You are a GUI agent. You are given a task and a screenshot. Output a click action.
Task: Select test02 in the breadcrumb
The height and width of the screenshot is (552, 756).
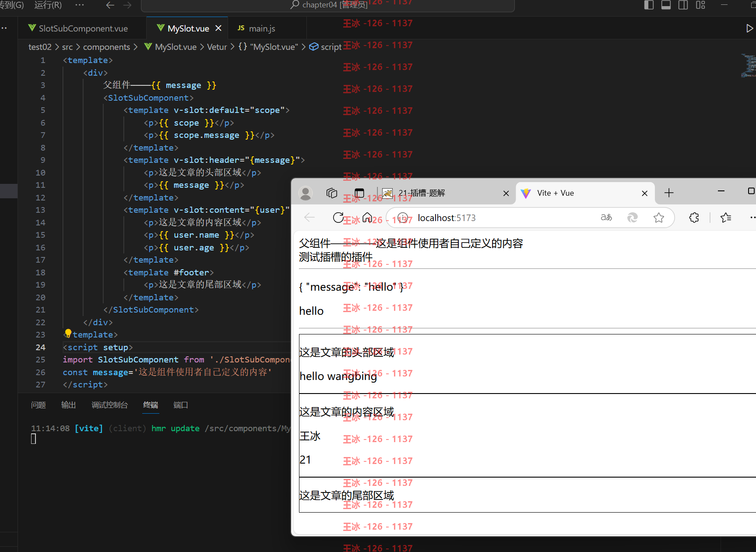pyautogui.click(x=40, y=47)
